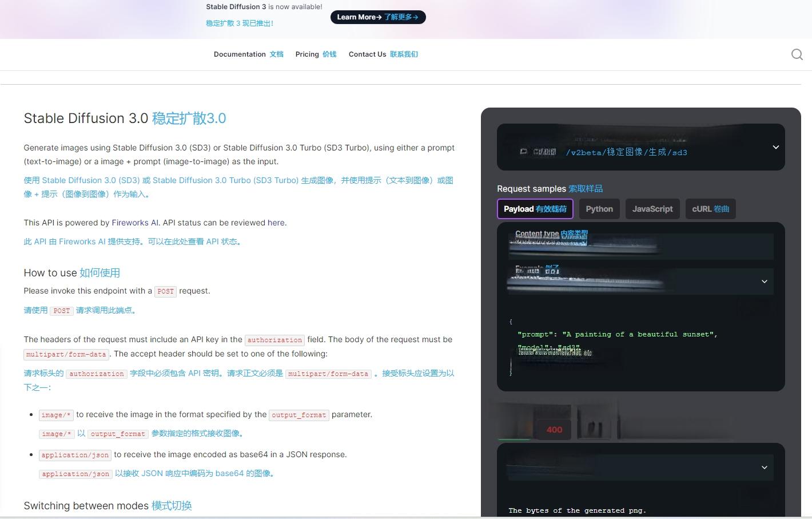Show the cURL request sample

(710, 209)
